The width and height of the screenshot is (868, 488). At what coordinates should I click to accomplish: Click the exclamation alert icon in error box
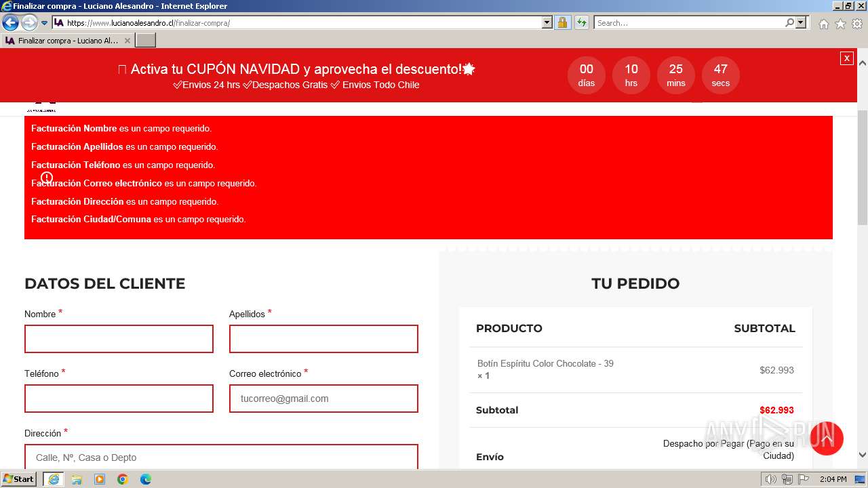click(x=47, y=178)
